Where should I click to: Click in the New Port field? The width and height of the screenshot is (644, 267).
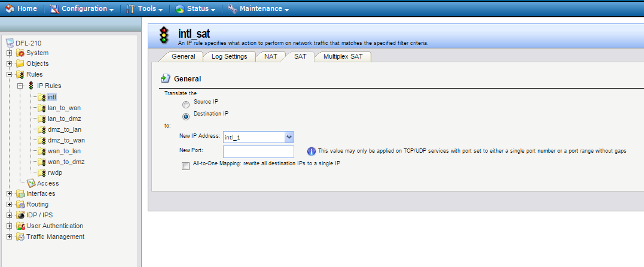coord(259,151)
